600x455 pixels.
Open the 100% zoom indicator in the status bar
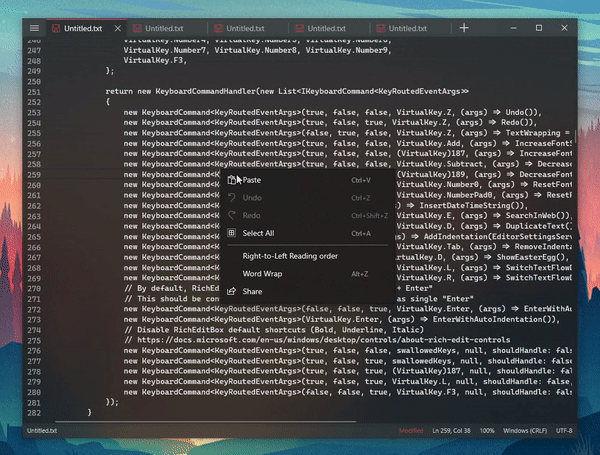(x=487, y=431)
